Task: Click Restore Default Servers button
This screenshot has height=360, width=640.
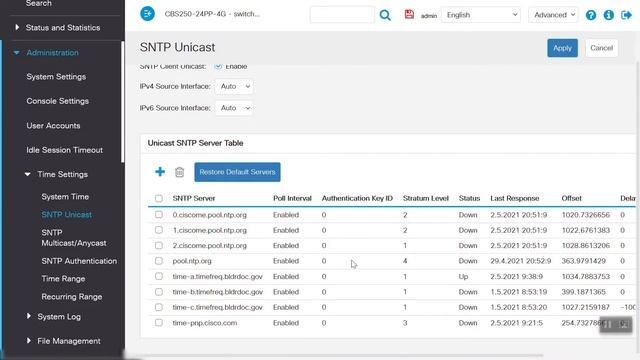Action: (x=237, y=172)
